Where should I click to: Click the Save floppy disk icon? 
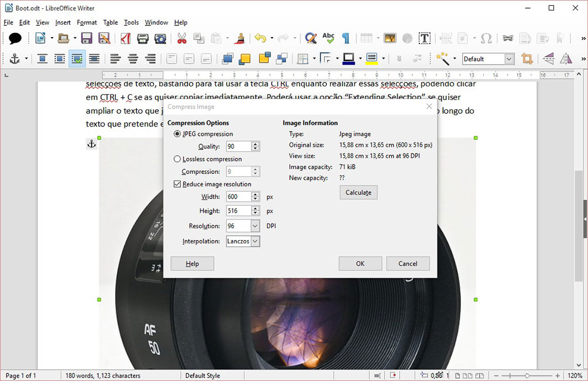click(86, 38)
